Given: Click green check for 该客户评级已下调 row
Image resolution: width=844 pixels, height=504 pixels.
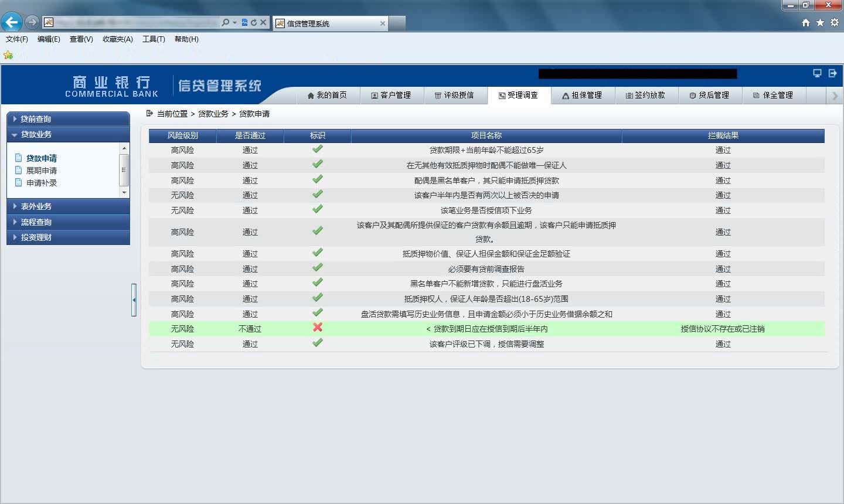Looking at the screenshot, I should [x=318, y=342].
